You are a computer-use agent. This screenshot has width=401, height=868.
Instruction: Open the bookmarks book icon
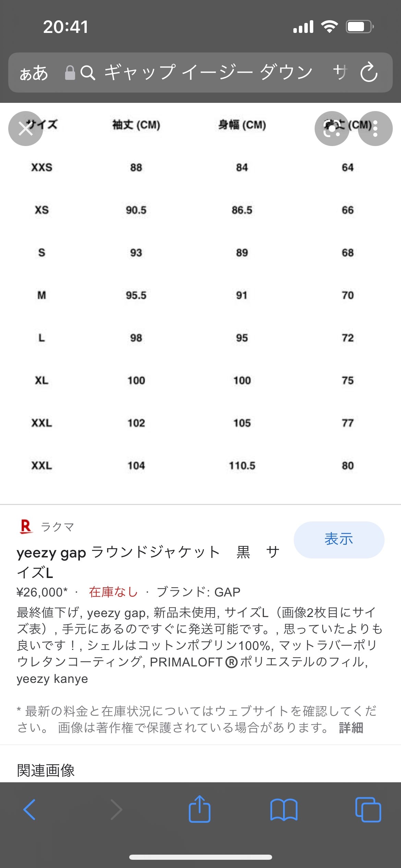(x=284, y=810)
